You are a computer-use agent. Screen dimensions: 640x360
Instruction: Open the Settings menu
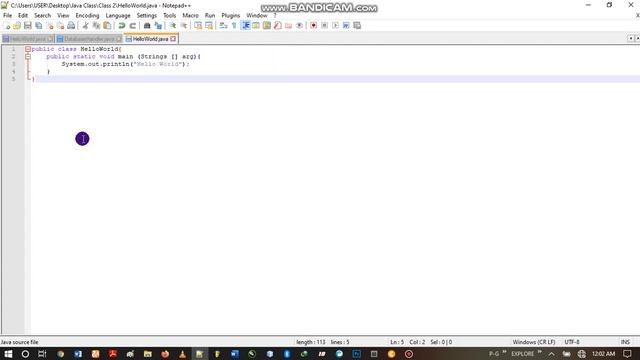click(147, 16)
